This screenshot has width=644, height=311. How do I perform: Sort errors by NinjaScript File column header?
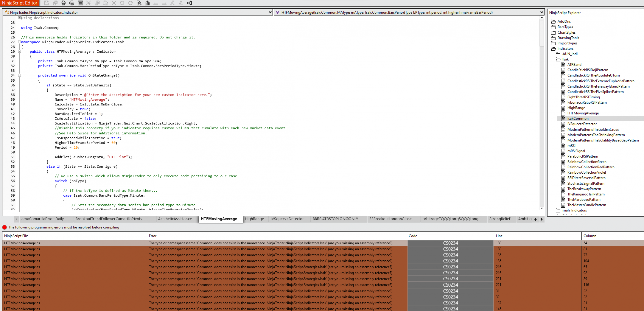click(74, 236)
